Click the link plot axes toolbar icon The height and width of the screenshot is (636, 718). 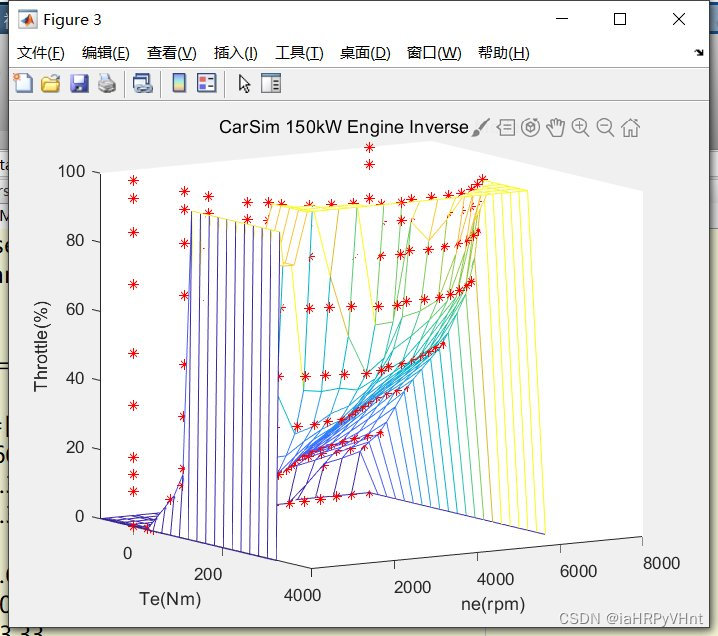142,84
